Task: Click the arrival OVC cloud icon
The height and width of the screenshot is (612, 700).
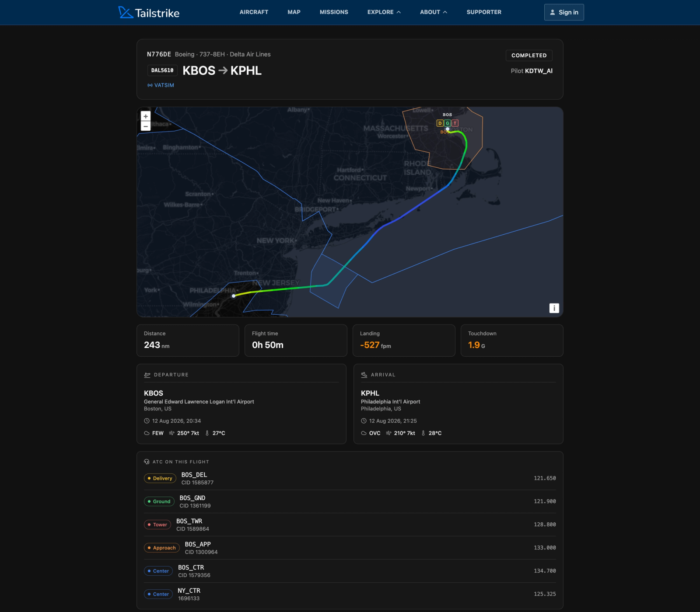Action: [364, 433]
